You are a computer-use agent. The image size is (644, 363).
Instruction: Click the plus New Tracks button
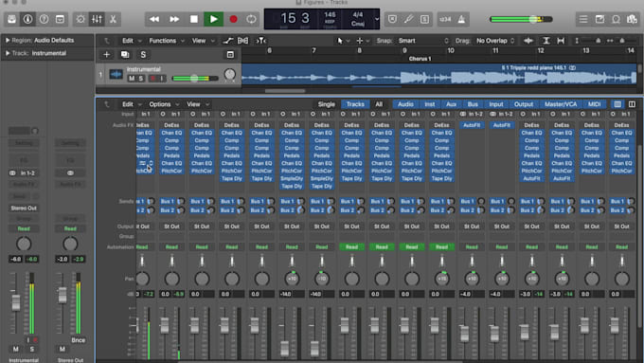(x=106, y=54)
